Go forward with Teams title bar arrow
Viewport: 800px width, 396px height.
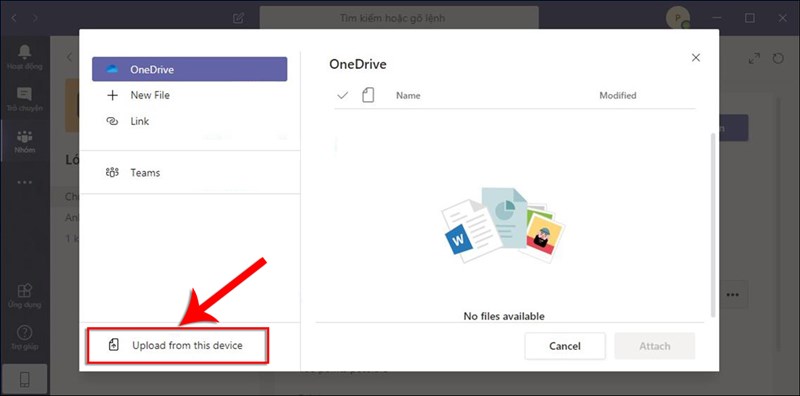point(35,18)
